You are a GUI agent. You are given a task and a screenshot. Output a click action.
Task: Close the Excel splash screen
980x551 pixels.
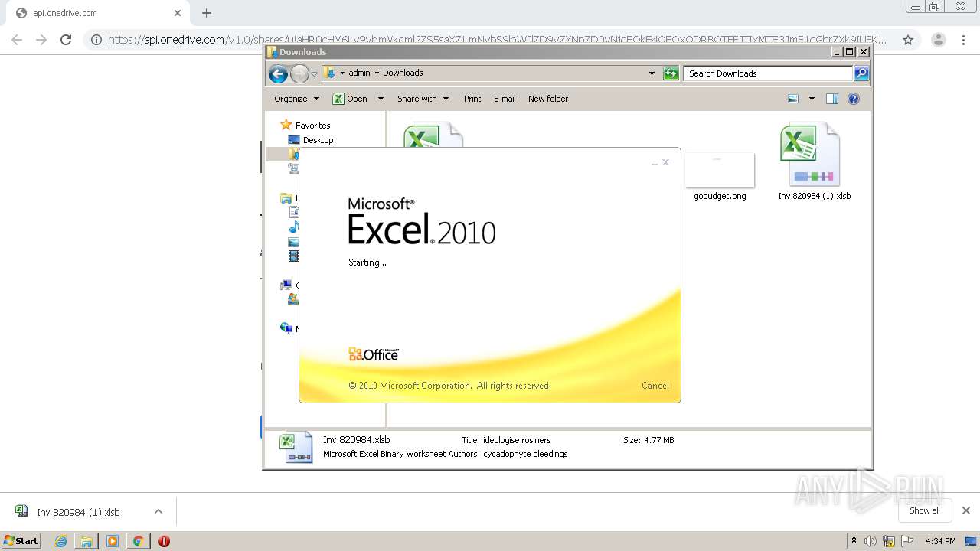(x=666, y=162)
